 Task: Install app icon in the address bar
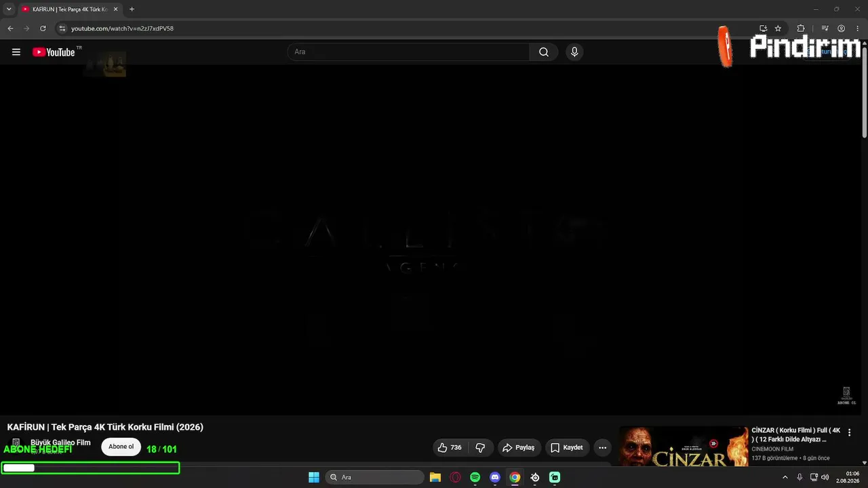click(x=763, y=28)
